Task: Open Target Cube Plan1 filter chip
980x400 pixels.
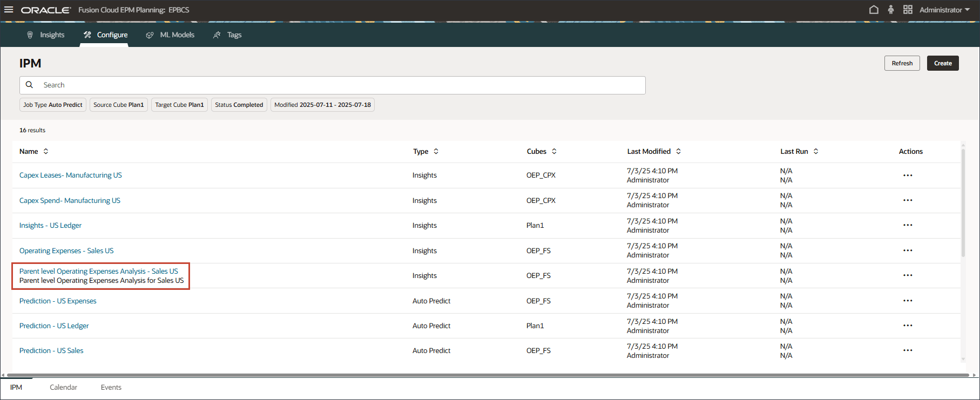Action: click(179, 105)
